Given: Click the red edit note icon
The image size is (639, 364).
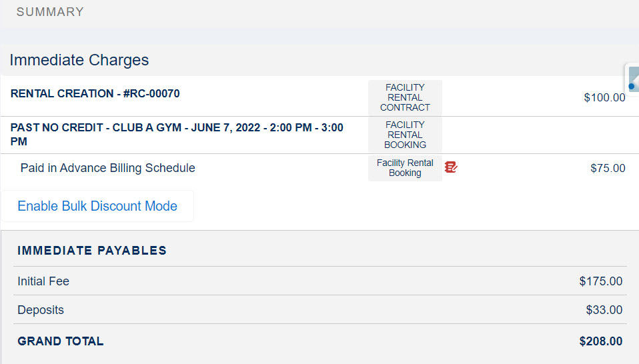Looking at the screenshot, I should pyautogui.click(x=451, y=167).
